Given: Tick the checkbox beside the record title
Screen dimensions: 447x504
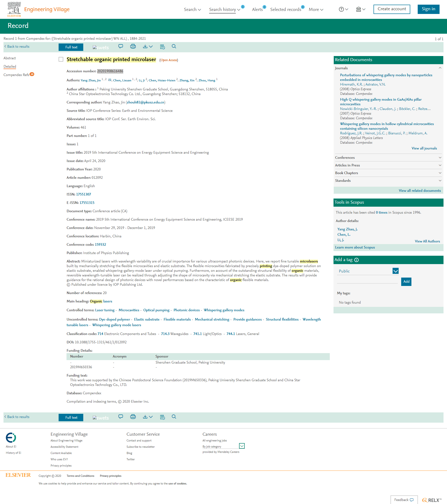Looking at the screenshot, I should [x=61, y=60].
